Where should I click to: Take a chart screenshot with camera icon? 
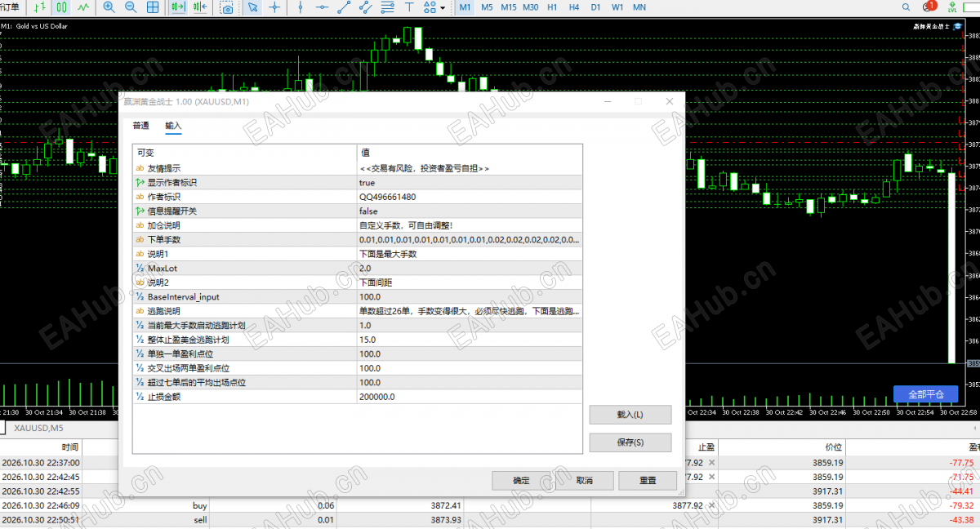[x=227, y=7]
